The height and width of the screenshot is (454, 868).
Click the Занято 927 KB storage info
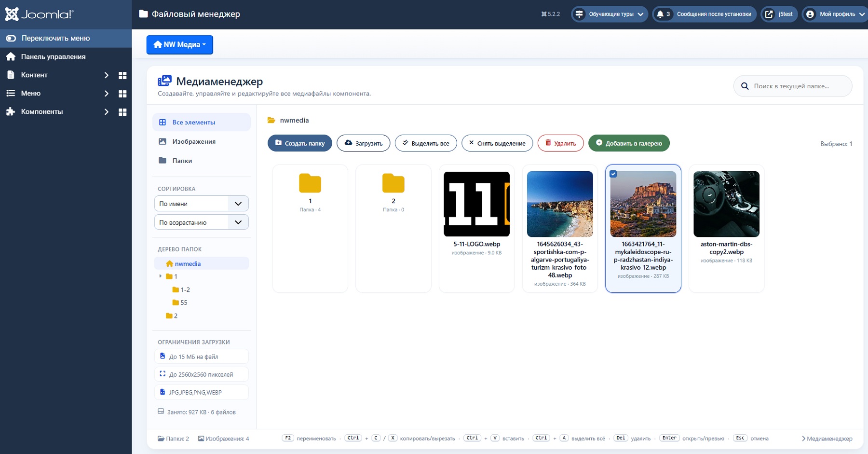pyautogui.click(x=197, y=412)
